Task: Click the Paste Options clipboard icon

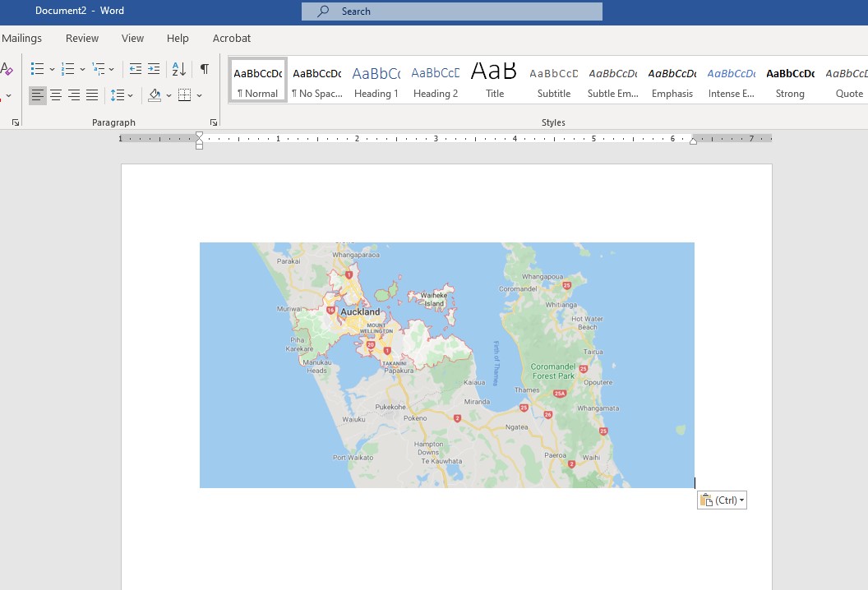Action: [x=706, y=500]
